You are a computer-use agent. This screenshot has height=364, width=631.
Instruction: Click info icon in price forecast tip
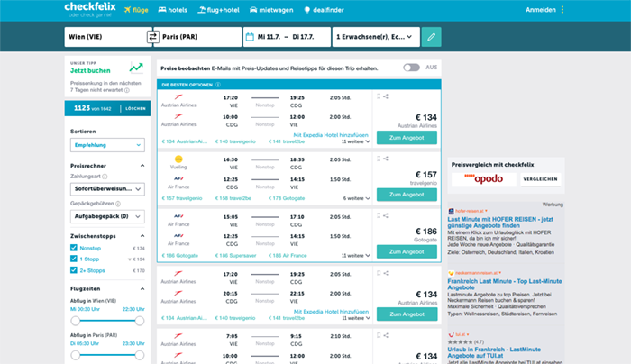tap(127, 90)
